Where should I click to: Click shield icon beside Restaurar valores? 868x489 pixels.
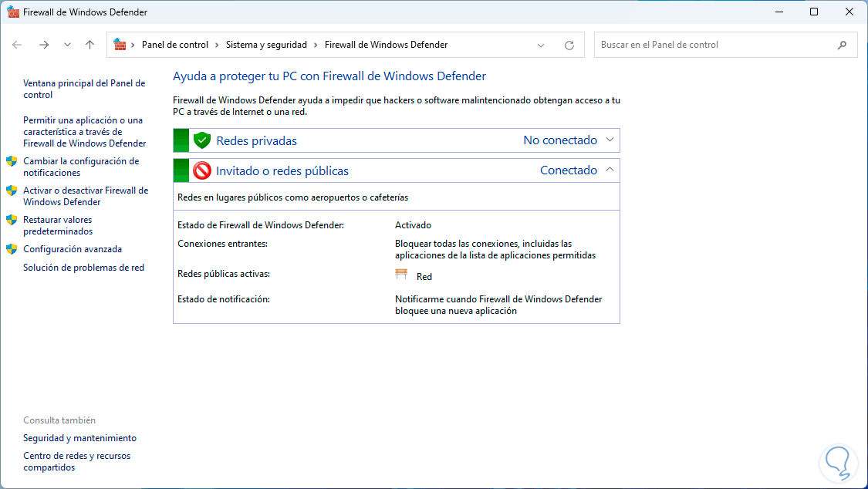pos(12,220)
